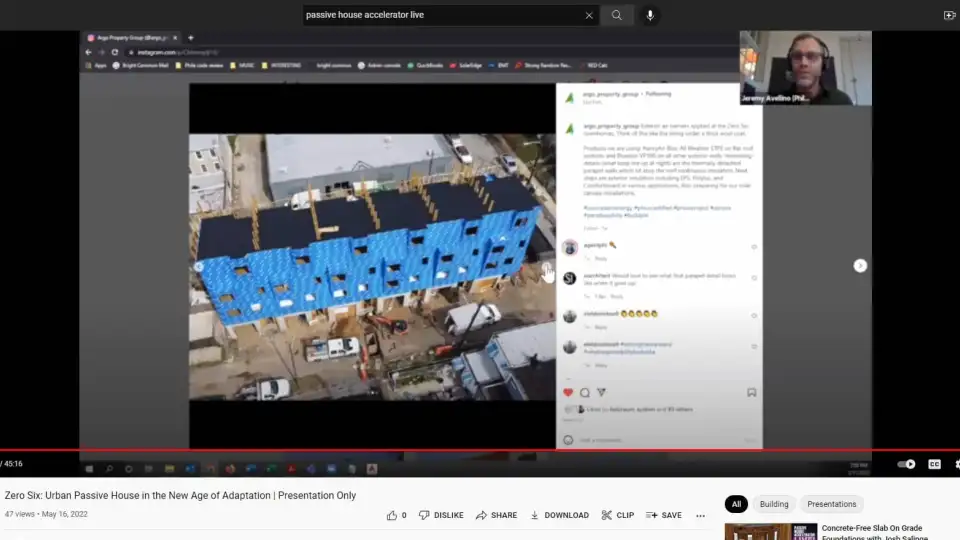Like the video with thumbs up
This screenshot has width=960, height=540.
click(x=396, y=515)
